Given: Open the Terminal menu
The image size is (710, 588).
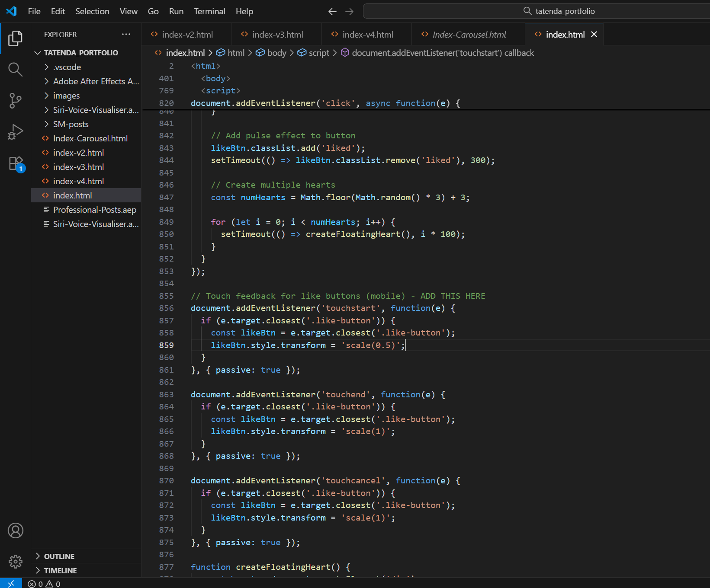Looking at the screenshot, I should (209, 12).
